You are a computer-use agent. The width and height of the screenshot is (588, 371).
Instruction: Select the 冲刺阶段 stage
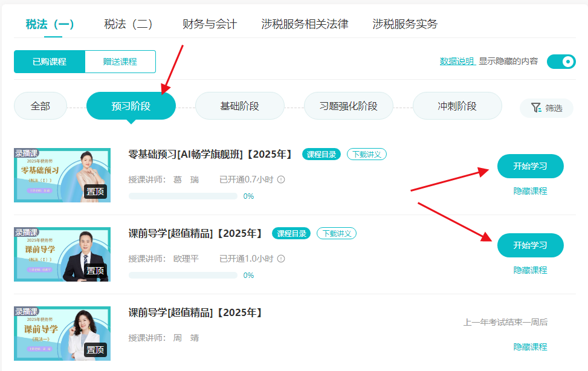457,105
